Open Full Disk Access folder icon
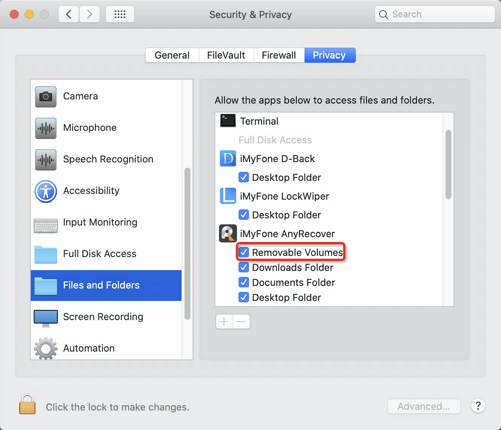 (x=46, y=254)
